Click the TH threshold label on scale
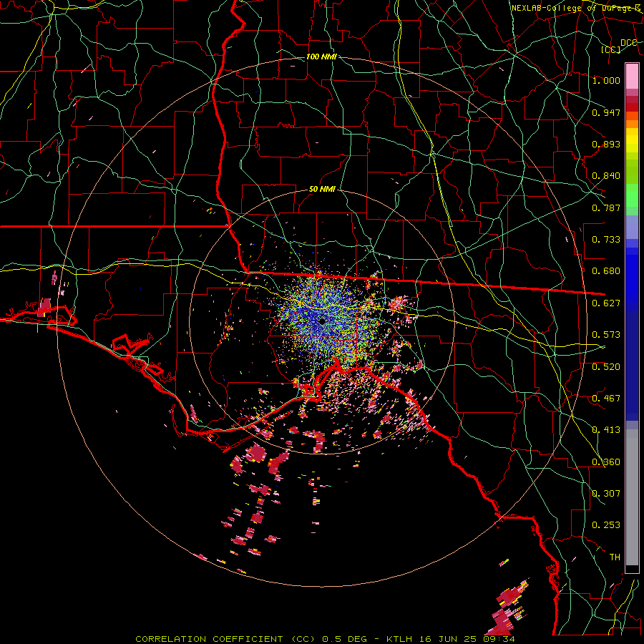The width and height of the screenshot is (644, 644). (x=615, y=557)
